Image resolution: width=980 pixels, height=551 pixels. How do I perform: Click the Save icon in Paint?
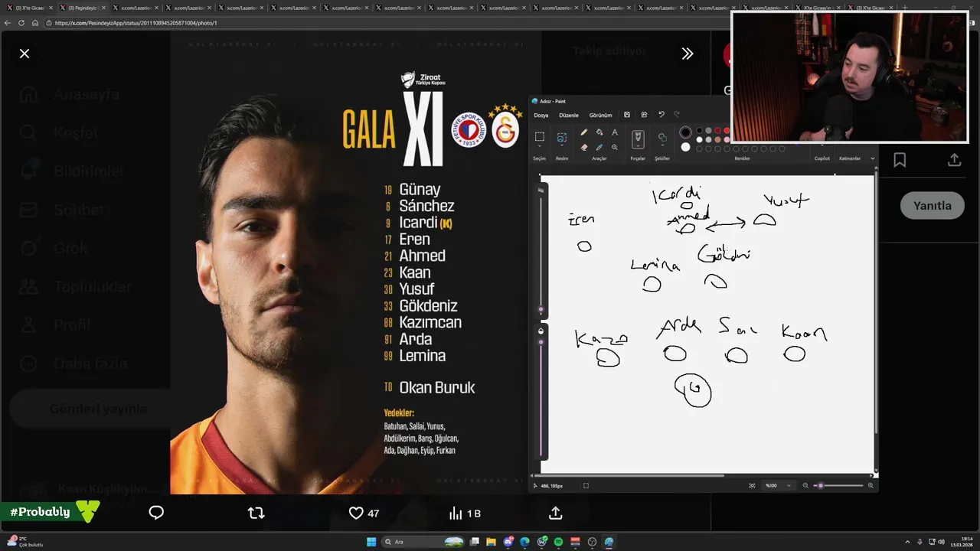click(x=627, y=115)
